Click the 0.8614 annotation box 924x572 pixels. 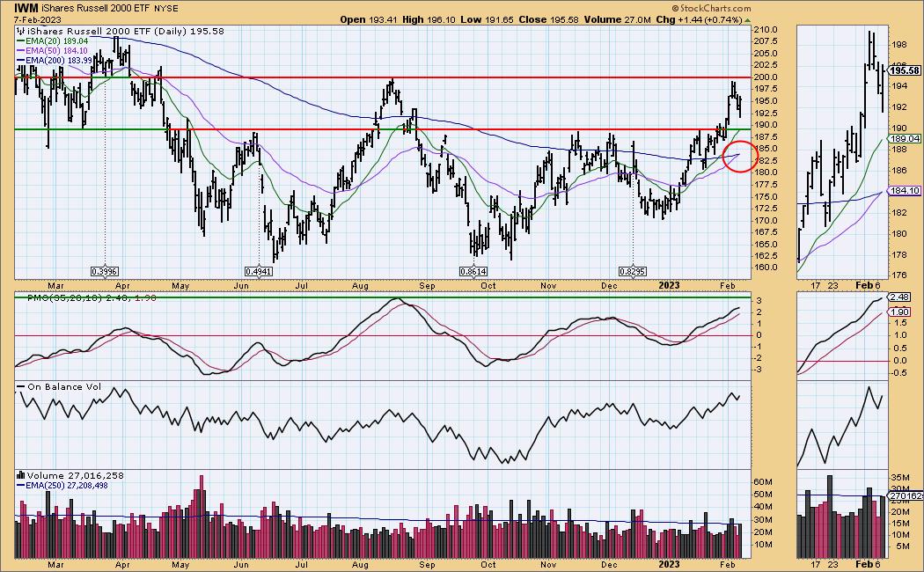click(473, 272)
